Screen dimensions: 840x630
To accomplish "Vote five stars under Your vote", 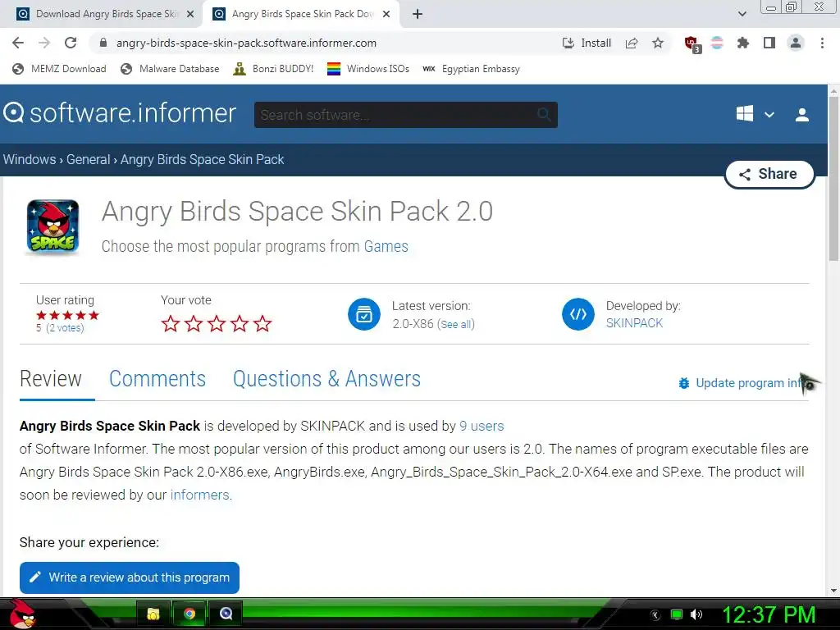I will [262, 323].
